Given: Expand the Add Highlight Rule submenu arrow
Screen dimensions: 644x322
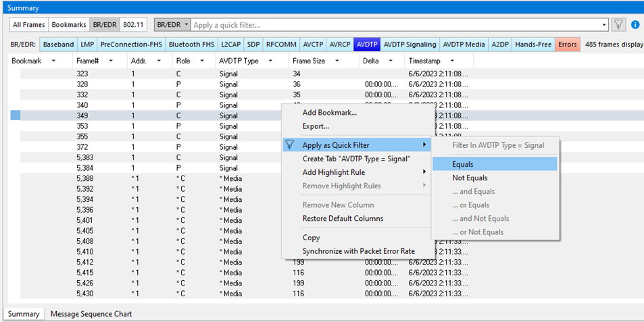Looking at the screenshot, I should click(x=424, y=172).
